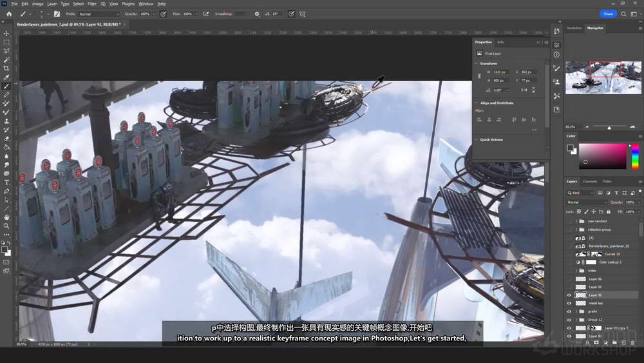Switch to the Paths tab

[x=607, y=181]
